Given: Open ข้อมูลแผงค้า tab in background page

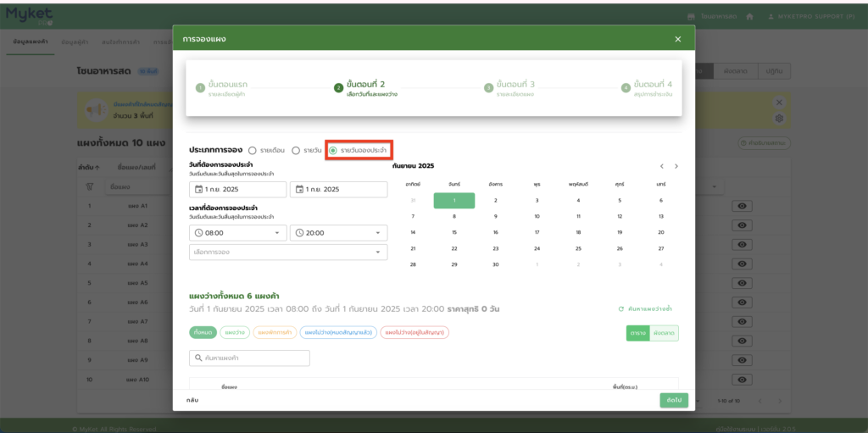Looking at the screenshot, I should click(x=31, y=42).
